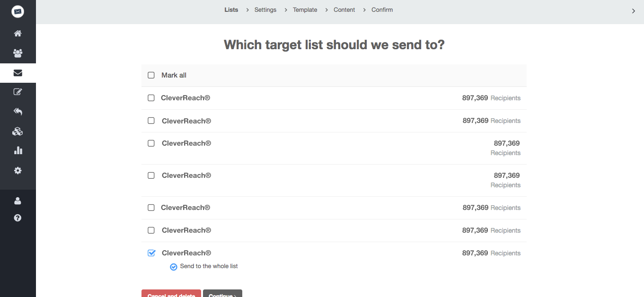Uncheck the already checked CleverReach checkbox

click(151, 253)
